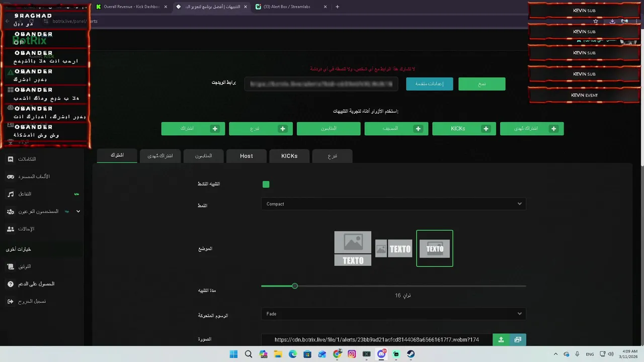Upload image using green upload icon
Screen dimensions: 644x362
coord(501,340)
